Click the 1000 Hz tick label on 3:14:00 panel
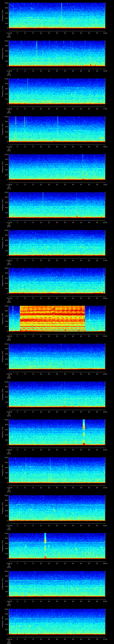Viewport: 114px width, 644px height. coord(6,3)
